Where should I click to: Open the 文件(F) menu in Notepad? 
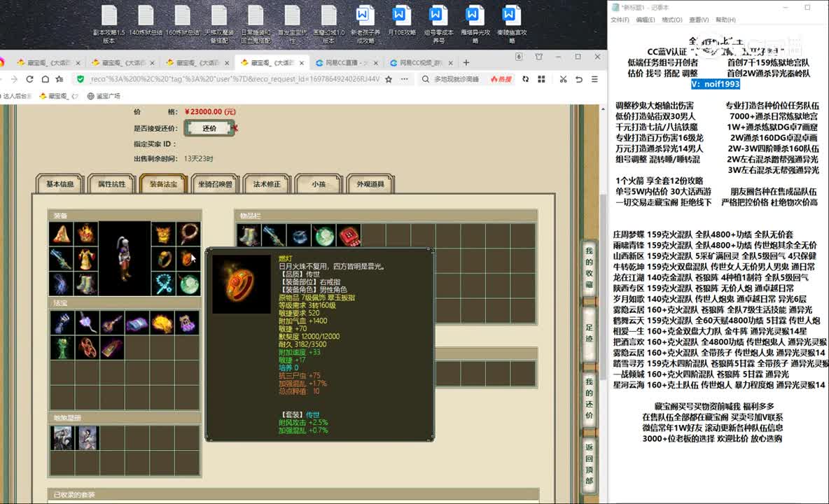coord(620,20)
